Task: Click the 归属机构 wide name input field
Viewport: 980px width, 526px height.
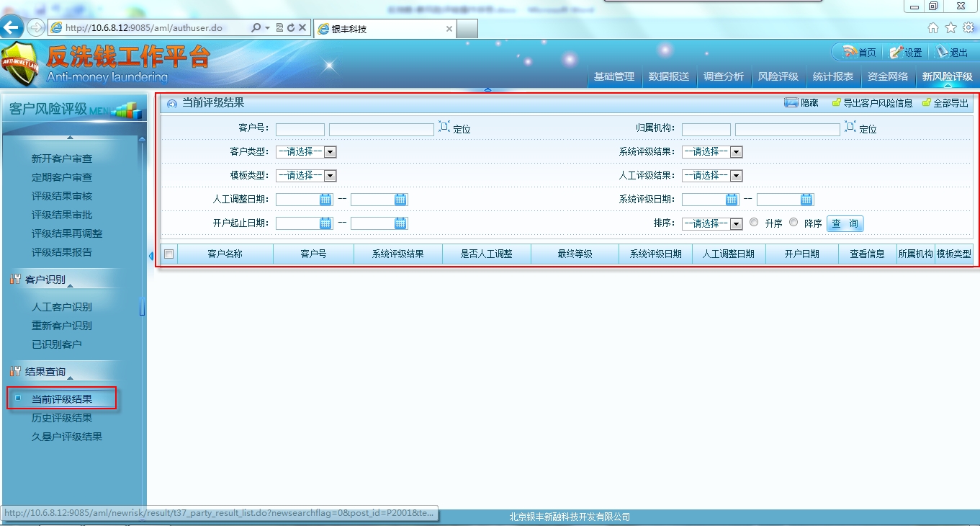Action: click(788, 130)
